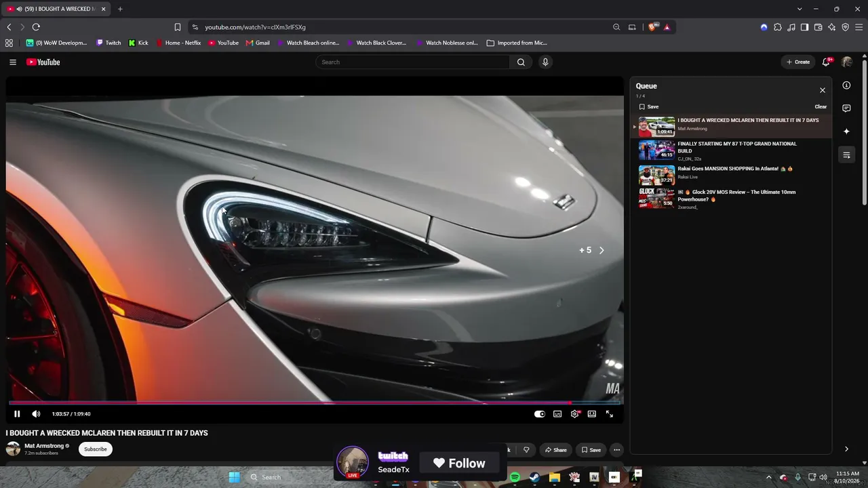The width and height of the screenshot is (868, 488).
Task: Open the YouTube account avatar menu
Action: (x=847, y=62)
